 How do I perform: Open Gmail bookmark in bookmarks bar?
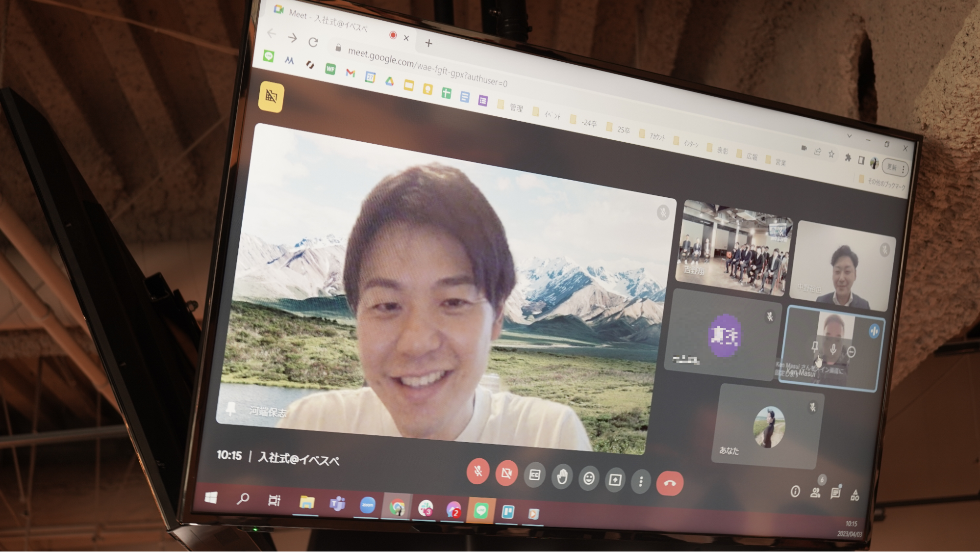click(x=350, y=73)
